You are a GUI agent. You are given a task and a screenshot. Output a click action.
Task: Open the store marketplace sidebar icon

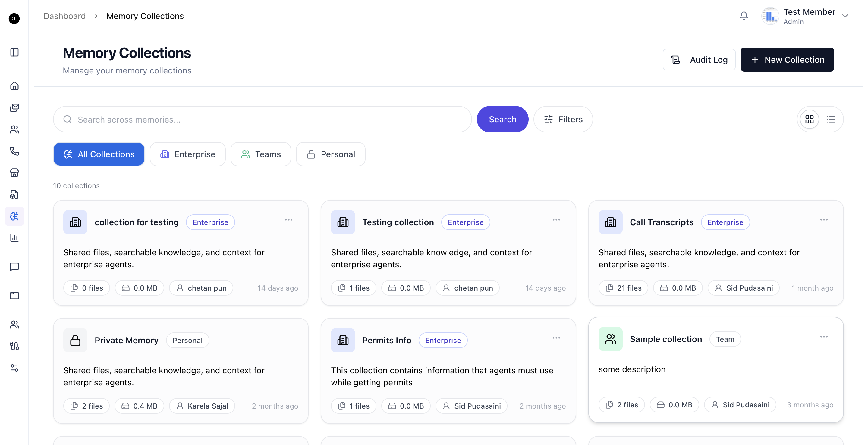14,173
